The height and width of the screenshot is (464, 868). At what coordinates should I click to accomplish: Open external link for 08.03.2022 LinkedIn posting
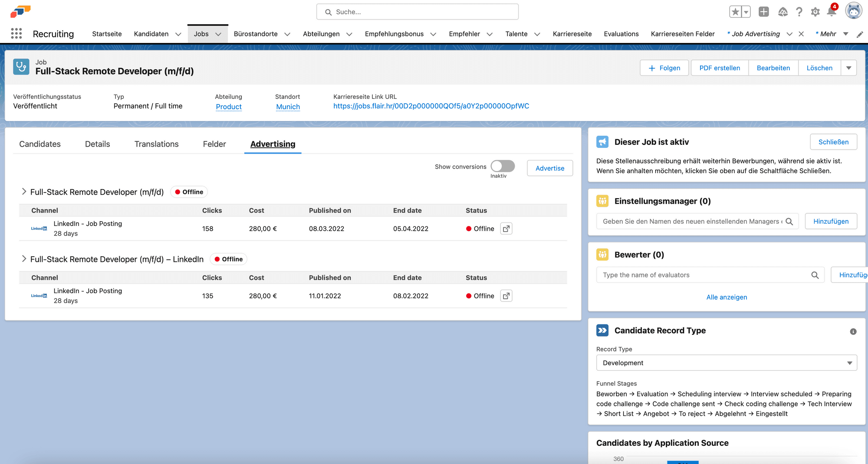506,229
